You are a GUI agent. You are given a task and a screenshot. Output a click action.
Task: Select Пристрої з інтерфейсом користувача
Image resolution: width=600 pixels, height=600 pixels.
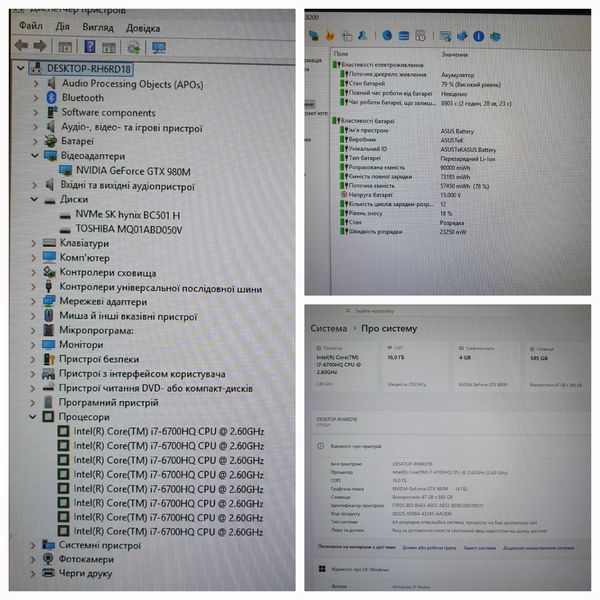142,374
